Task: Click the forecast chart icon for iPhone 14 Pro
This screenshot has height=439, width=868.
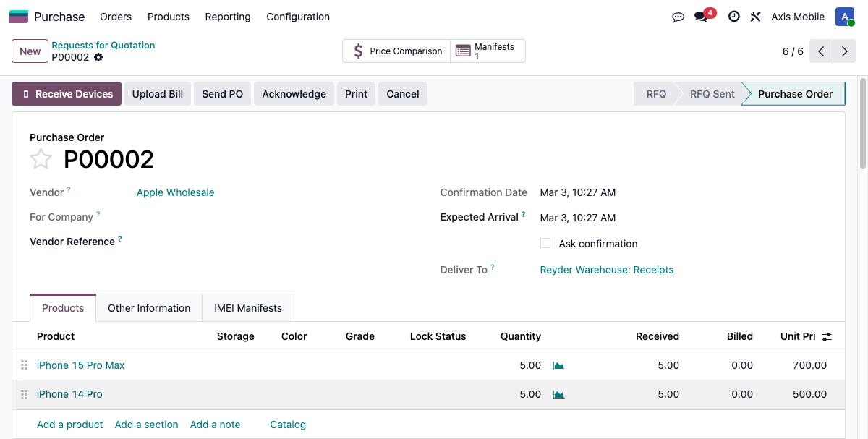Action: tap(558, 395)
